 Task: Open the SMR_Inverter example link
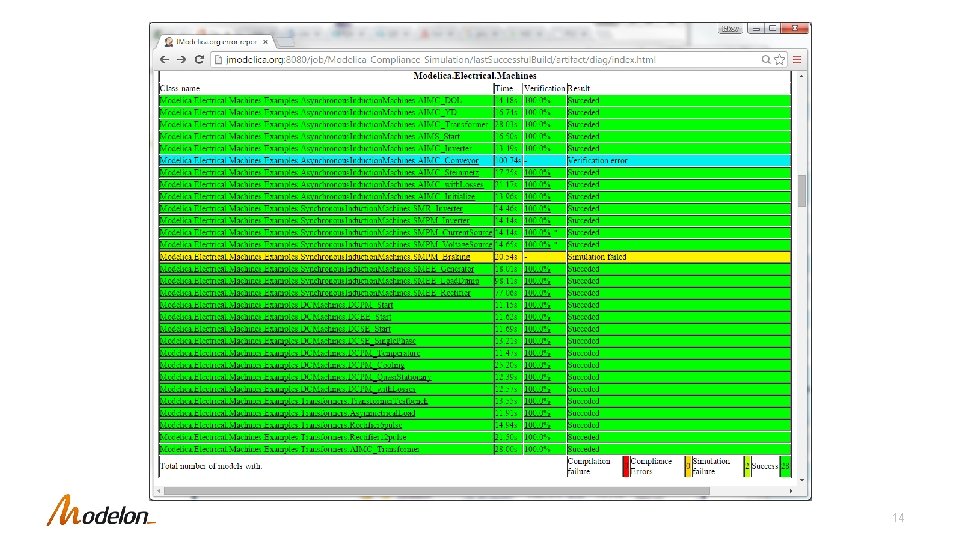(311, 208)
